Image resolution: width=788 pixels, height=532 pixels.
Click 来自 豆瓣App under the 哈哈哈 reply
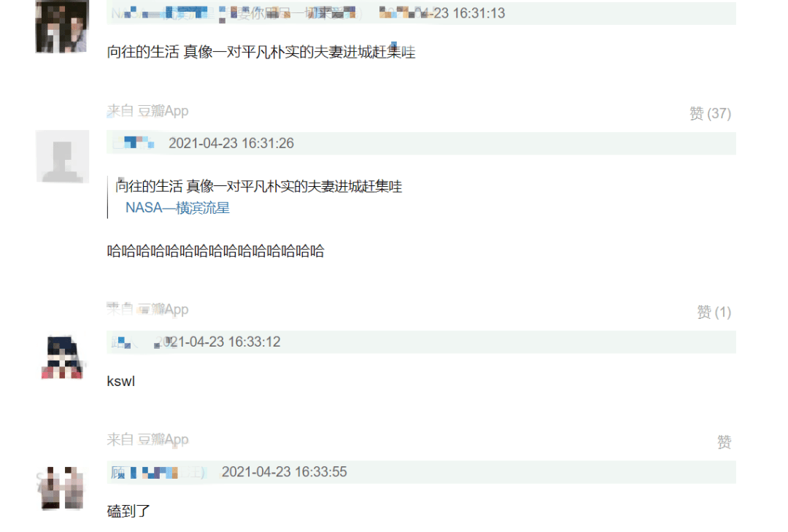(147, 309)
